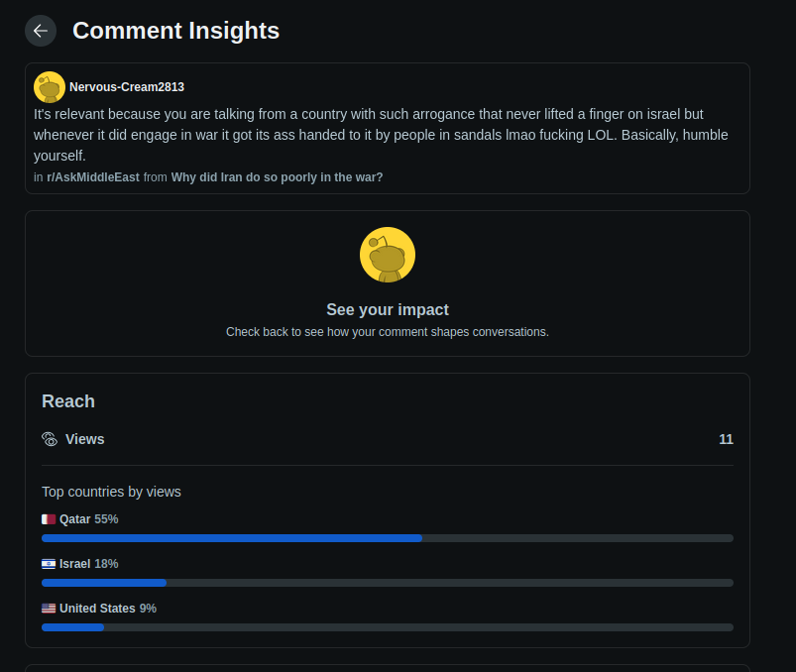
Task: Click the comment text body
Action: tap(381, 135)
